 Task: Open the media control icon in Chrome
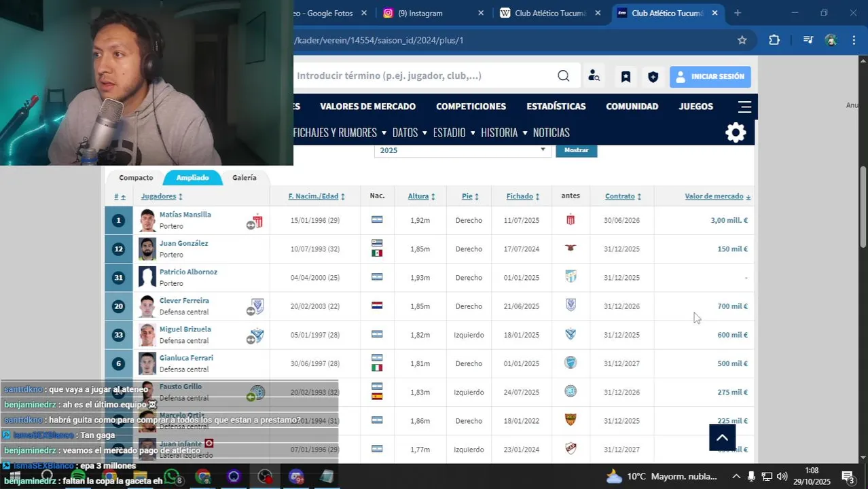(x=808, y=40)
